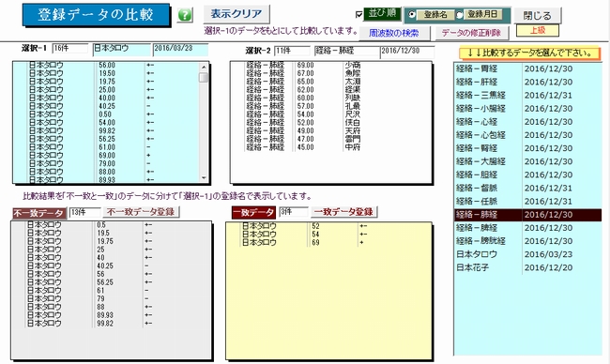This screenshot has width=610, height=364.
Task: Open 周波数の検索
Action: (x=394, y=33)
